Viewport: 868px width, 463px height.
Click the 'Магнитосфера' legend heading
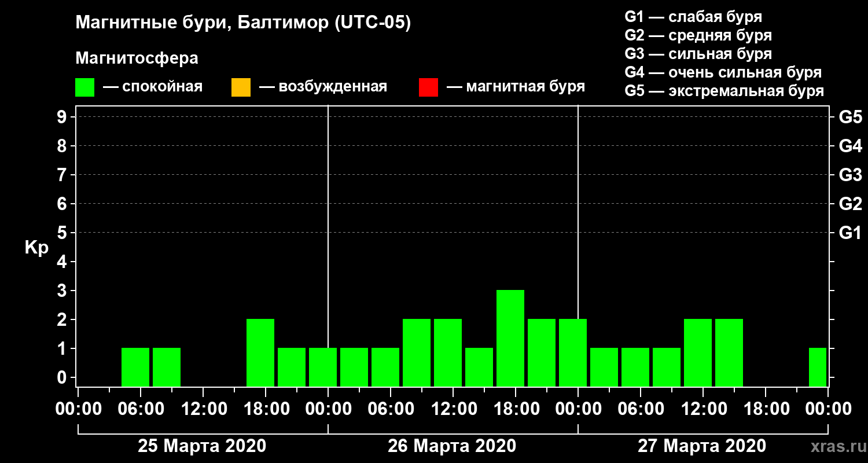(137, 58)
